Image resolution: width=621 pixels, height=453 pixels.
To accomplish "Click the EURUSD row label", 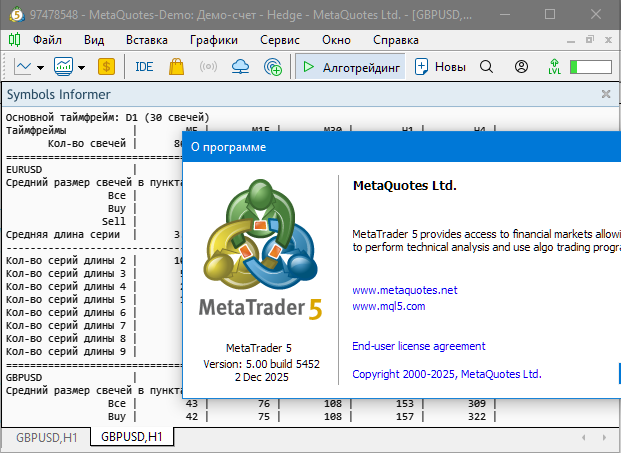I will click(x=24, y=169).
